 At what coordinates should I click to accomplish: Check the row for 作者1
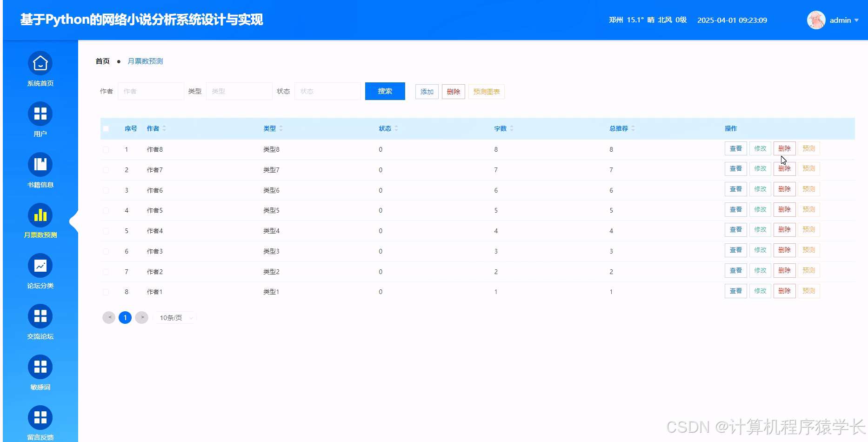(x=106, y=292)
